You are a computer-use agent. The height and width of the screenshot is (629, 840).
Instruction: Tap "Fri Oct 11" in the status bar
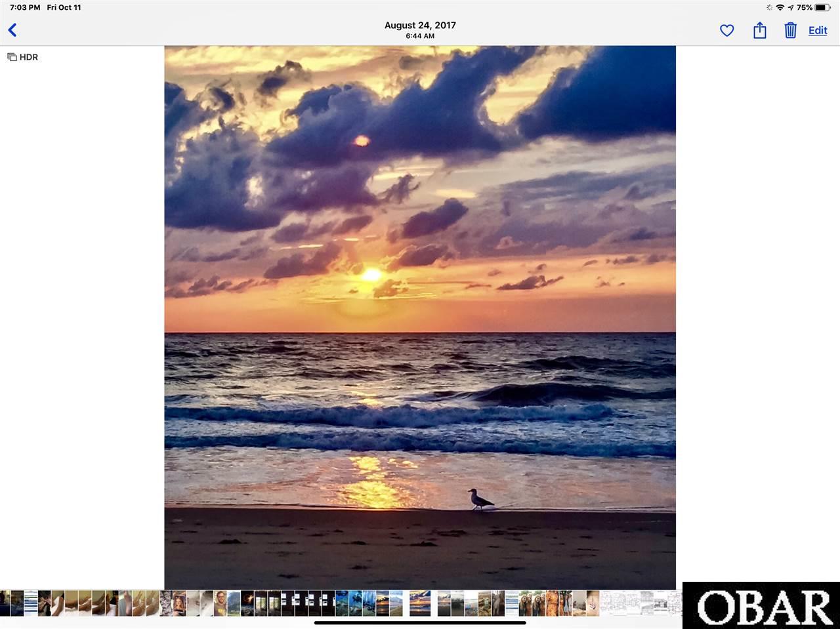click(64, 7)
